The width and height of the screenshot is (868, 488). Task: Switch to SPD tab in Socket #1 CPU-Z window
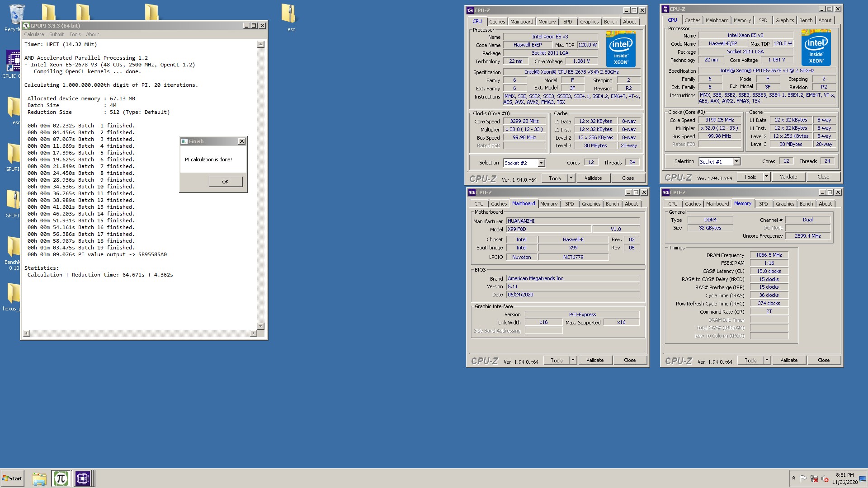tap(763, 20)
